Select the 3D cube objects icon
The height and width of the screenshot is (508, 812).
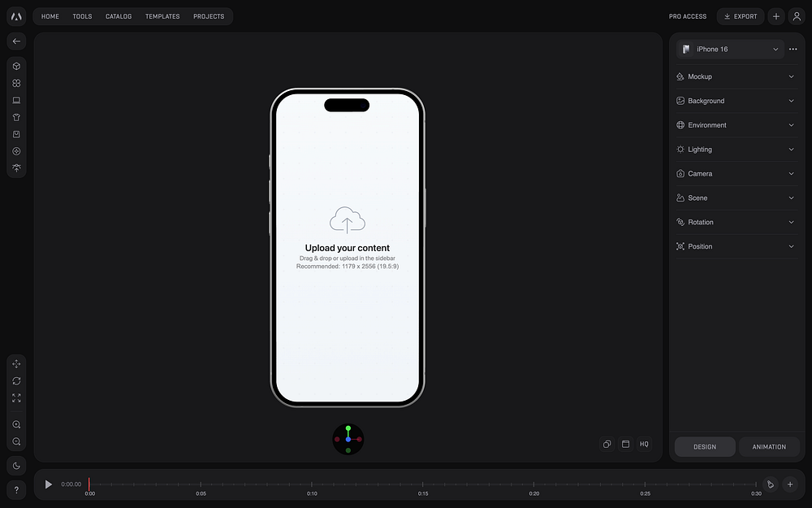click(16, 67)
